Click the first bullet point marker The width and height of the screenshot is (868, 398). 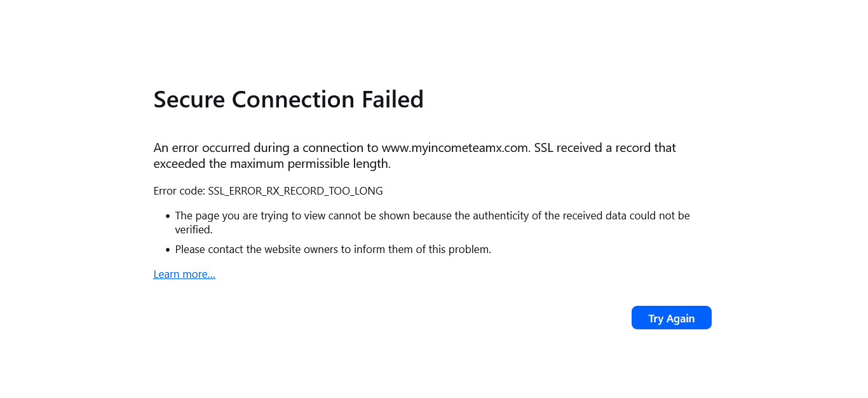point(168,216)
